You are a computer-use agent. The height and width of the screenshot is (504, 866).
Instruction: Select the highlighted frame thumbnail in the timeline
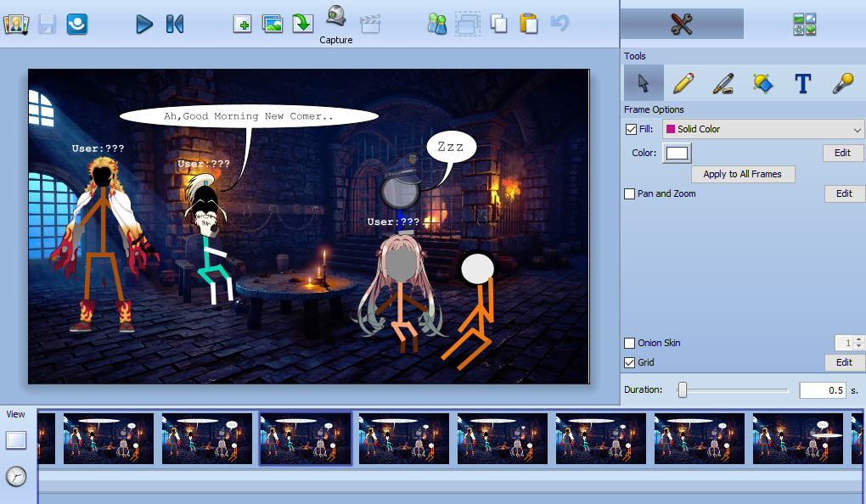pyautogui.click(x=305, y=438)
